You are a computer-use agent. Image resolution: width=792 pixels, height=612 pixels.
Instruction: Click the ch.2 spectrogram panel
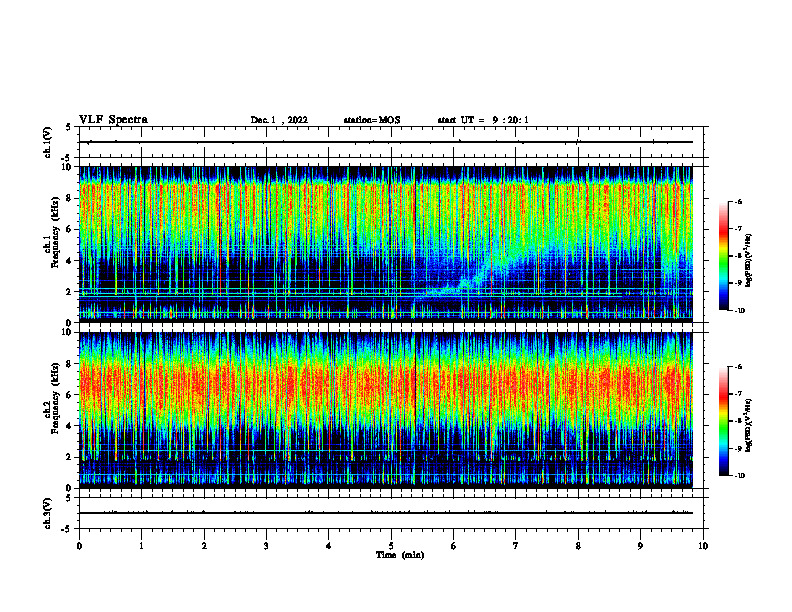tap(391, 410)
